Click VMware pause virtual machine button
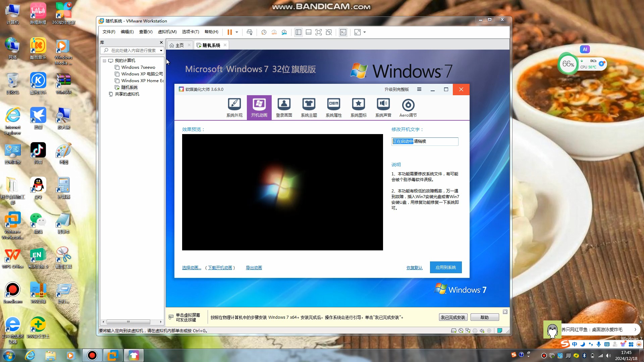Screen dimensions: 644x362 coord(230,32)
